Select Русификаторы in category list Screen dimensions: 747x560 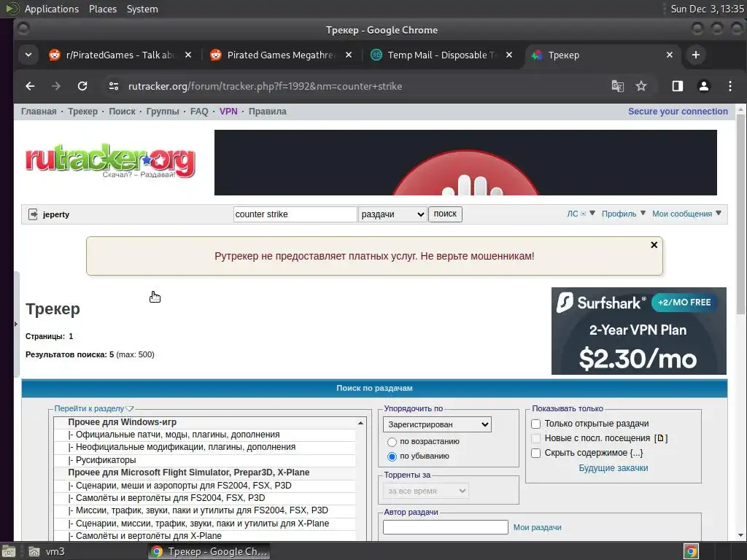pos(205,460)
